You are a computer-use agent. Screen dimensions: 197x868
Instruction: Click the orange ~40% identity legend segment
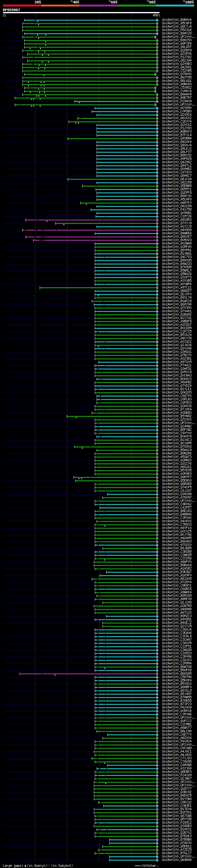pyautogui.click(x=60, y=6)
